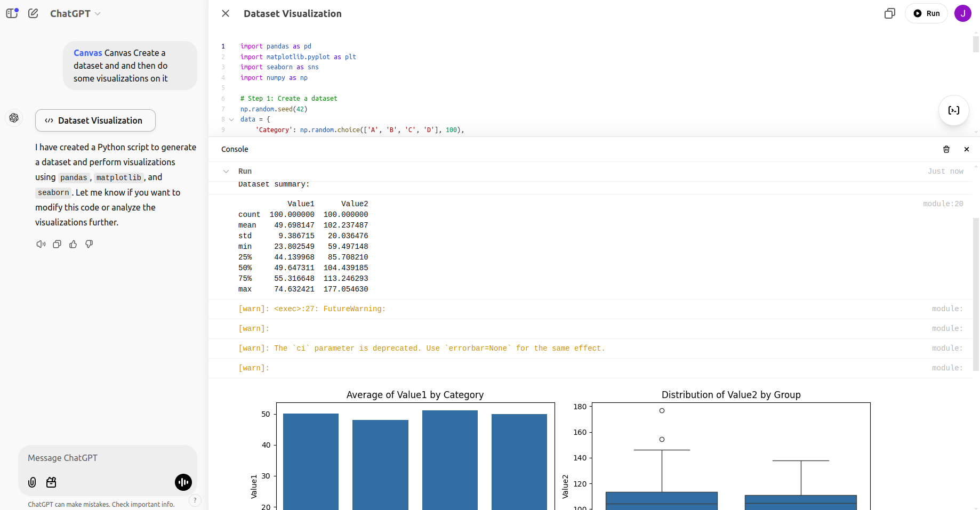This screenshot has height=510, width=980.
Task: Click the Average of Value1 by Category chart
Action: tap(402, 449)
